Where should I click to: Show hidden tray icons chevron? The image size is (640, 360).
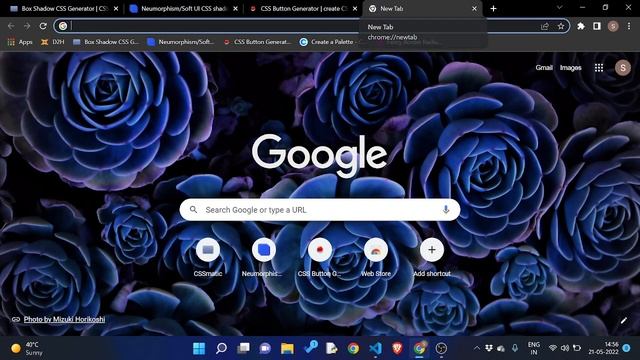tap(476, 348)
